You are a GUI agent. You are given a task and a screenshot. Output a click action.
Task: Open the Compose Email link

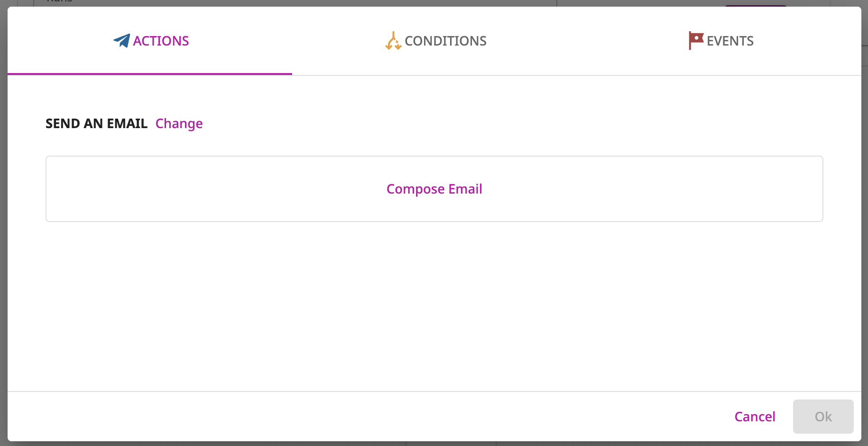[434, 189]
